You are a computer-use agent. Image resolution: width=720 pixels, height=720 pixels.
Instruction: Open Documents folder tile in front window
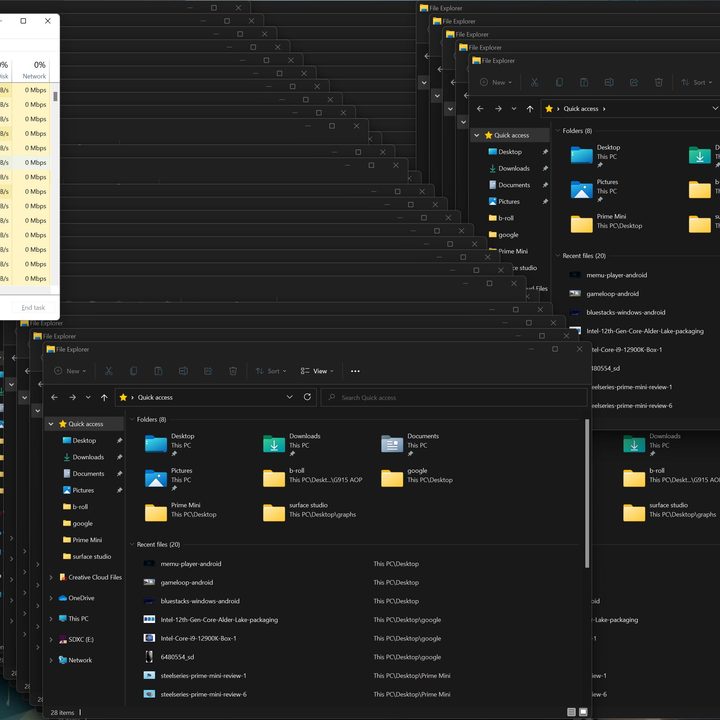pyautogui.click(x=411, y=444)
